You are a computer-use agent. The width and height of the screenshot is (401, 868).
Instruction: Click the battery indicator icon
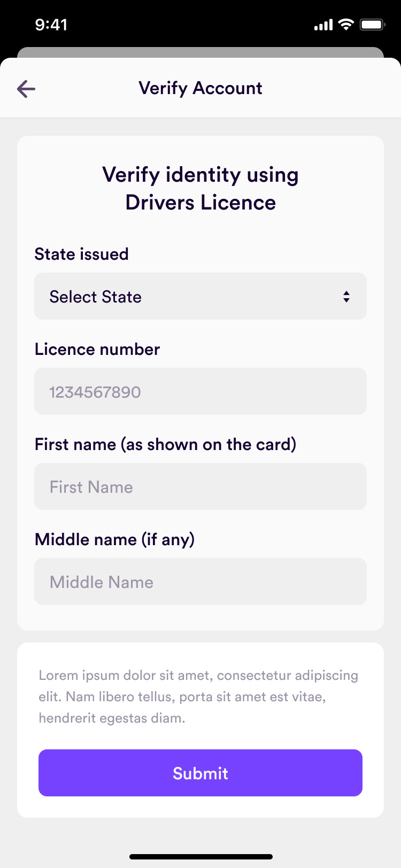click(372, 25)
